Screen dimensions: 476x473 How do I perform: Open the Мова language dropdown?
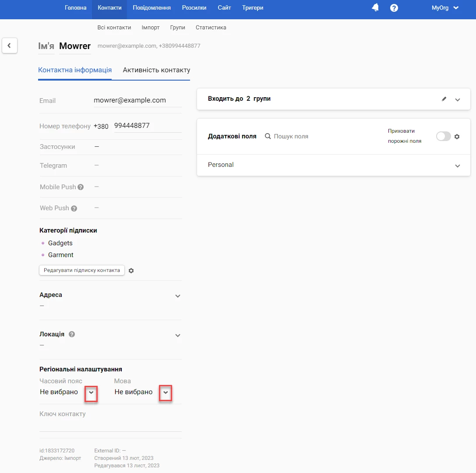pyautogui.click(x=165, y=392)
